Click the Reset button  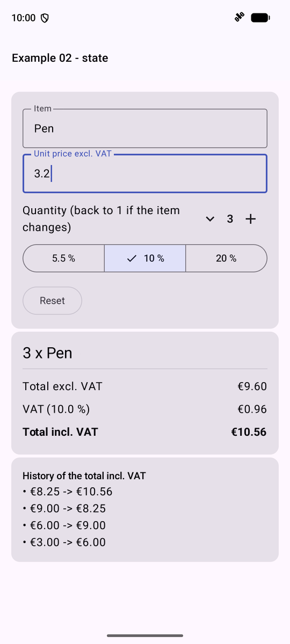click(52, 301)
